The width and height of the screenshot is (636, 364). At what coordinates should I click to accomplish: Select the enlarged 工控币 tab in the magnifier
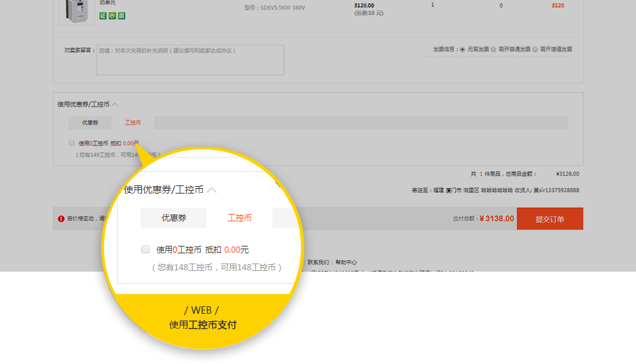tap(240, 218)
